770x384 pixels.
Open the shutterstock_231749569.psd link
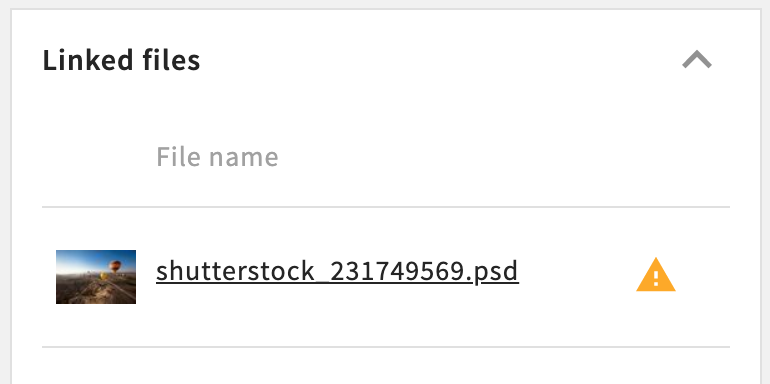pyautogui.click(x=337, y=272)
